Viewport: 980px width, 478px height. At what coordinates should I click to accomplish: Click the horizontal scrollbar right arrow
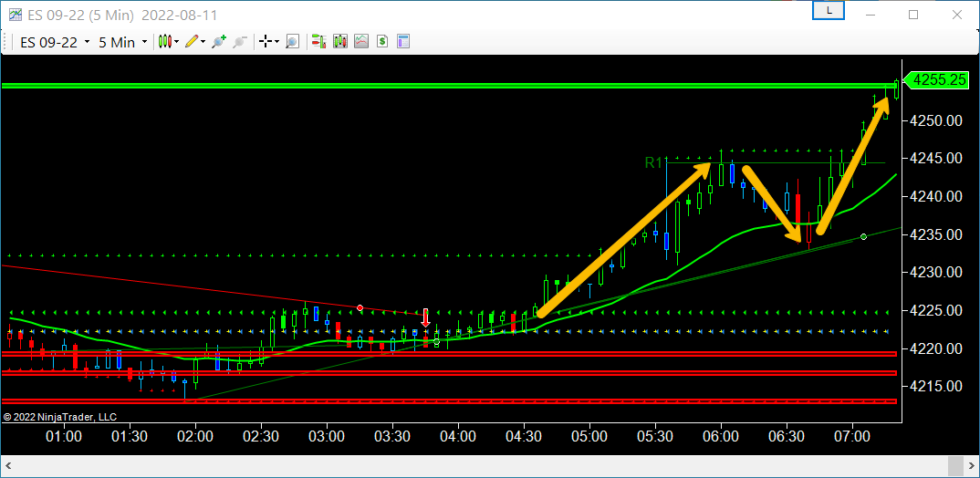[973, 465]
